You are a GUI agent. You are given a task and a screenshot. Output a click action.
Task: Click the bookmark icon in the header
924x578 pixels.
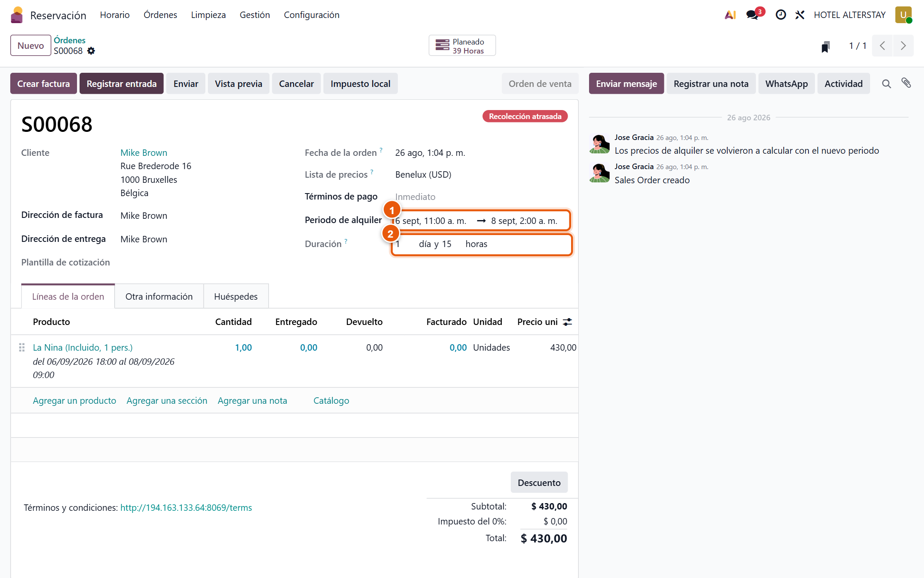(826, 46)
